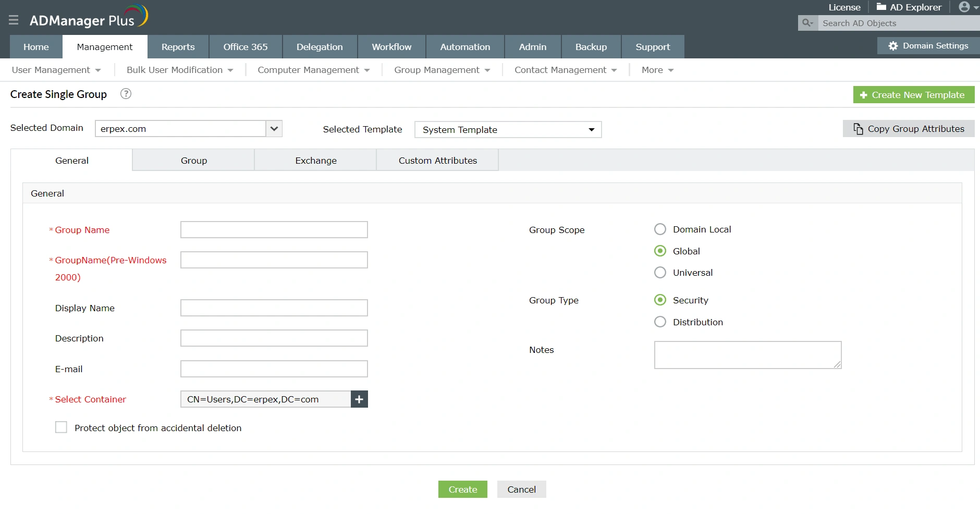Open AD Explorer

(909, 7)
